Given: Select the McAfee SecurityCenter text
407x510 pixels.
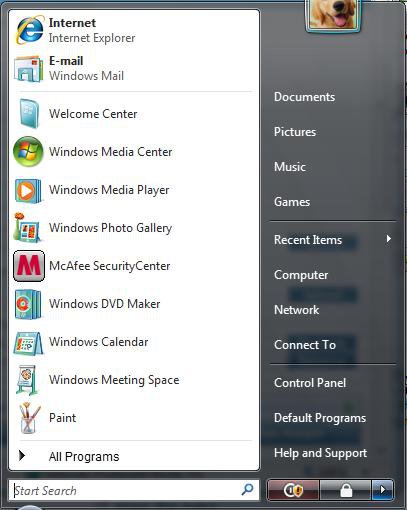Looking at the screenshot, I should 109,266.
